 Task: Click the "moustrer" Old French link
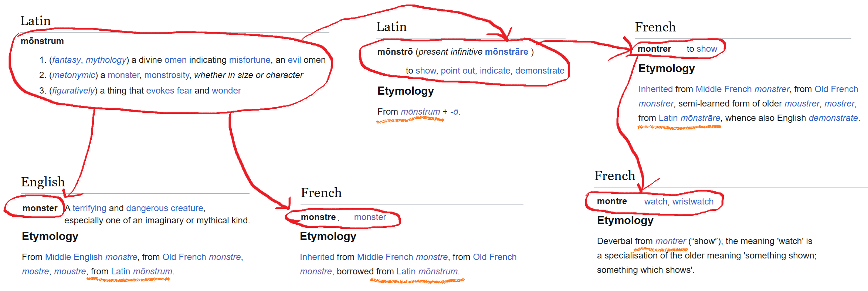click(x=801, y=104)
